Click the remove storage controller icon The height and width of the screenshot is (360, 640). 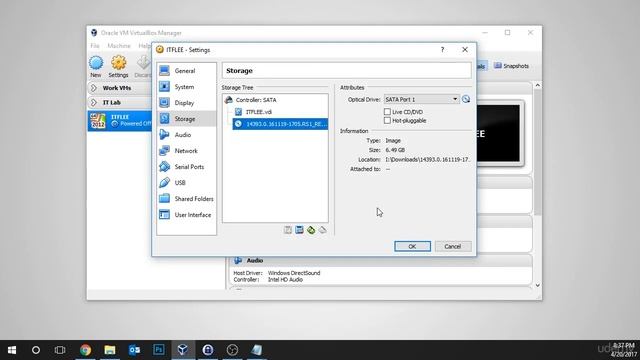(299, 230)
